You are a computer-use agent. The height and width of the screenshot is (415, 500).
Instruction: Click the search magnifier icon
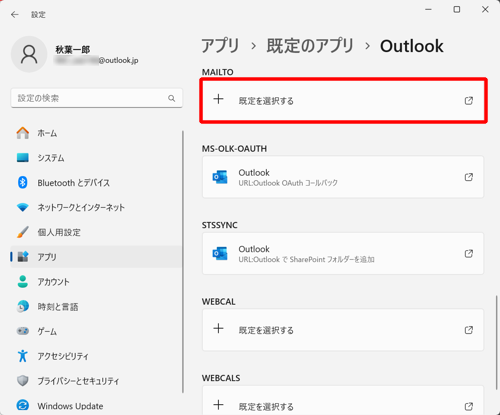pyautogui.click(x=172, y=98)
